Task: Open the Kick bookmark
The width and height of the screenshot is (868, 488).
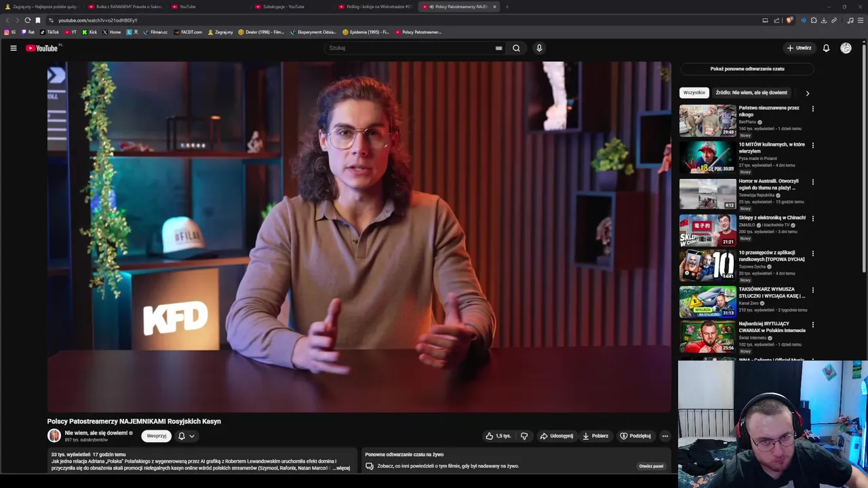Action: [x=90, y=32]
